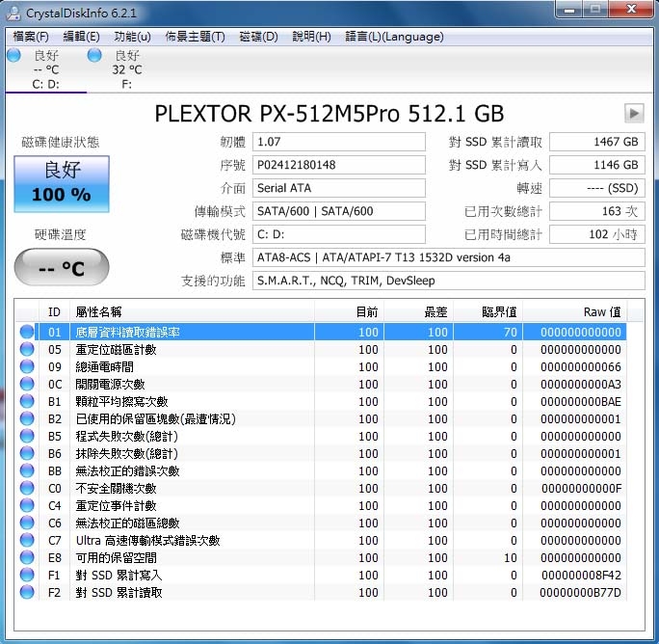Click the drive letter field C: D:
The image size is (659, 644).
click(x=339, y=234)
